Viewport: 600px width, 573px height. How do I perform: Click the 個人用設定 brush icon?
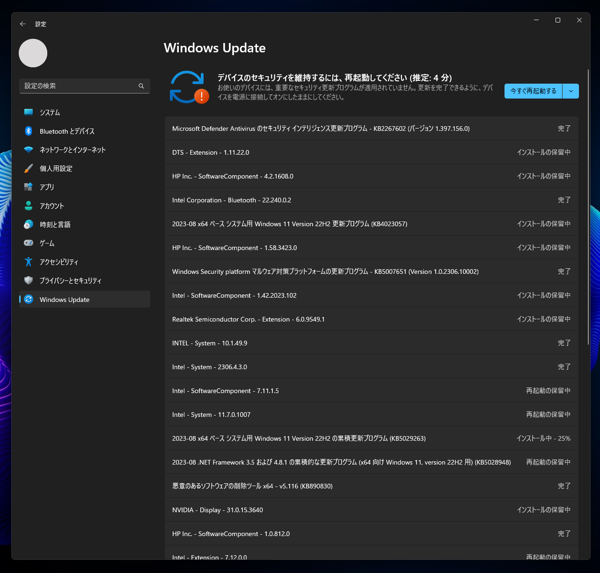click(28, 168)
